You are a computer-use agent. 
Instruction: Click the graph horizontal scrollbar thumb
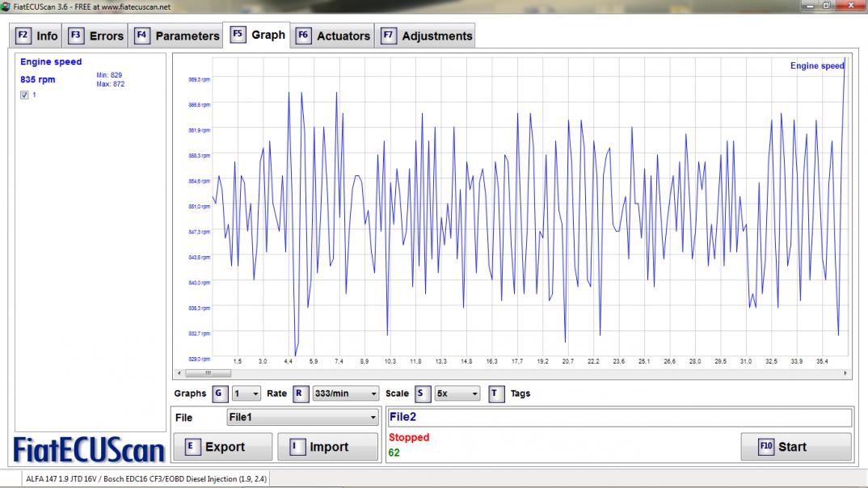click(x=208, y=374)
